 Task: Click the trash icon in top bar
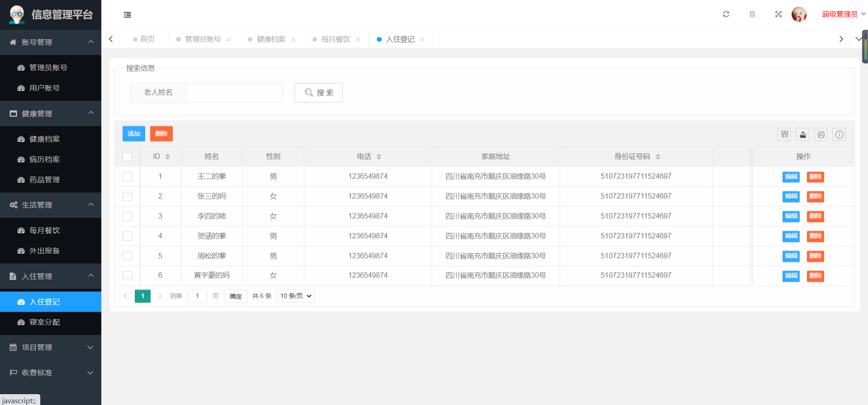click(752, 14)
